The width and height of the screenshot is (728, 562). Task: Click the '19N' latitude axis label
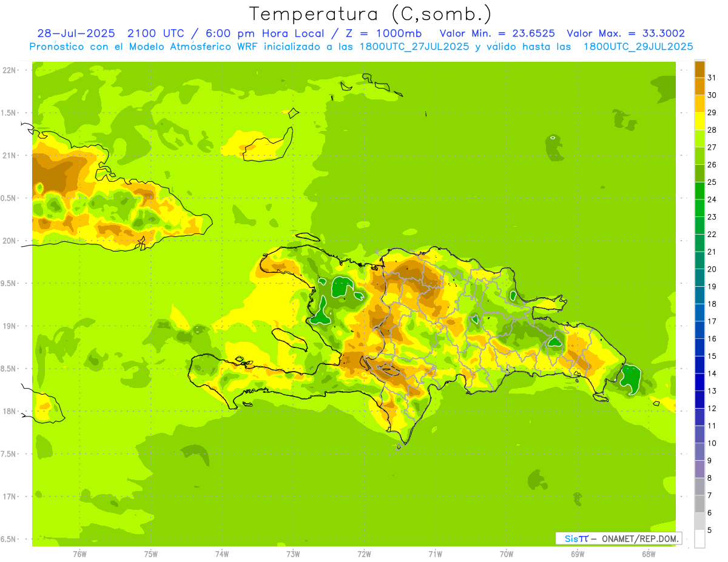tap(9, 326)
